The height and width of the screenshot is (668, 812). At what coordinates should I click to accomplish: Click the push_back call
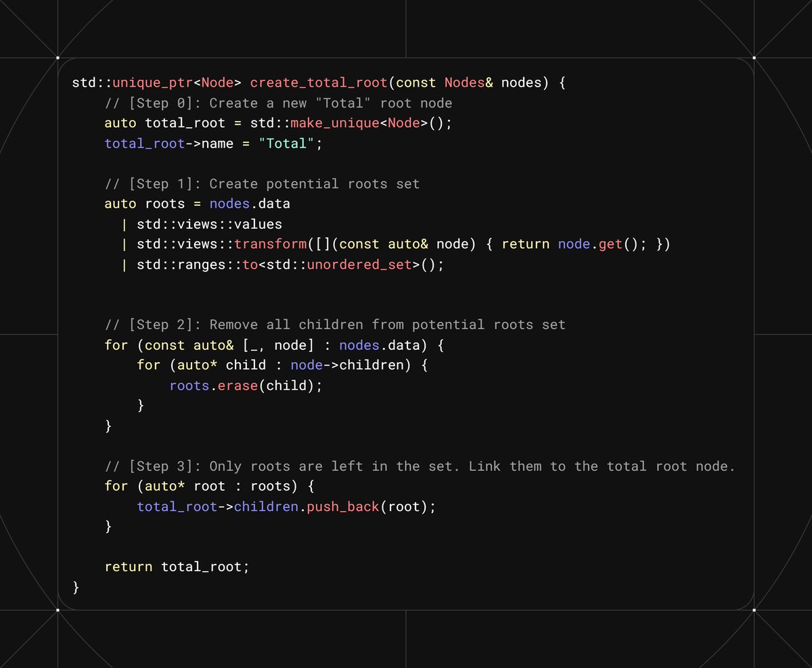343,506
